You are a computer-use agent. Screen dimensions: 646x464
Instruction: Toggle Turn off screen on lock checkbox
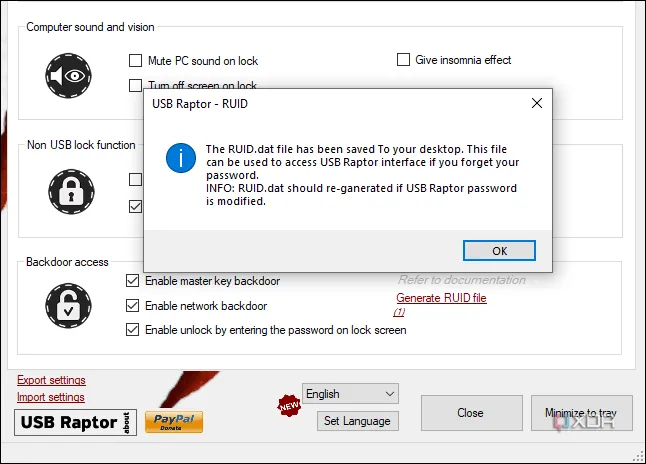click(x=136, y=85)
